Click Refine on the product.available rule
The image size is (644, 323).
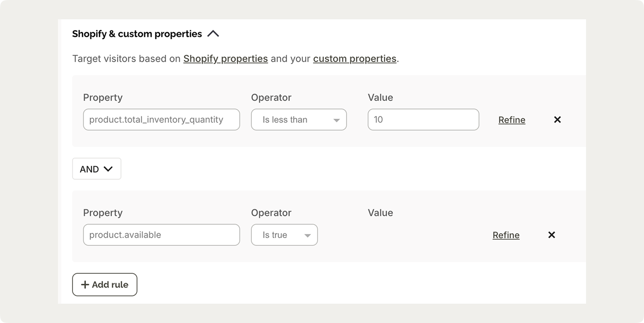[506, 235]
